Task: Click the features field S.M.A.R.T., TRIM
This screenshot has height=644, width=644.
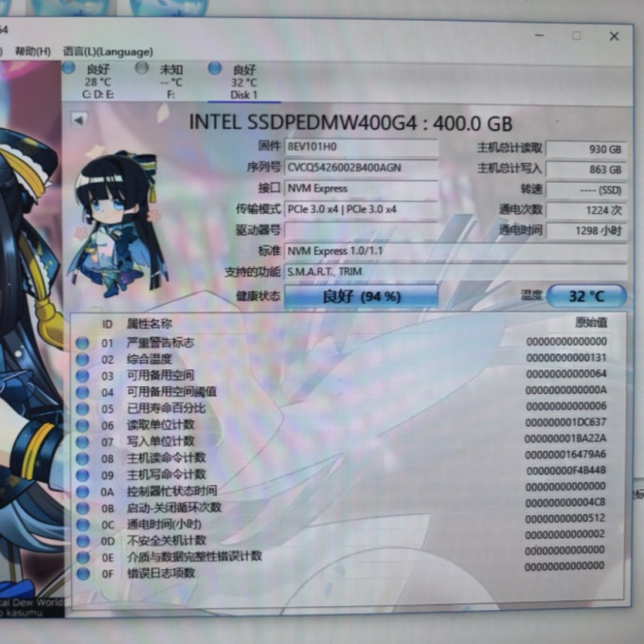Action: 456,272
